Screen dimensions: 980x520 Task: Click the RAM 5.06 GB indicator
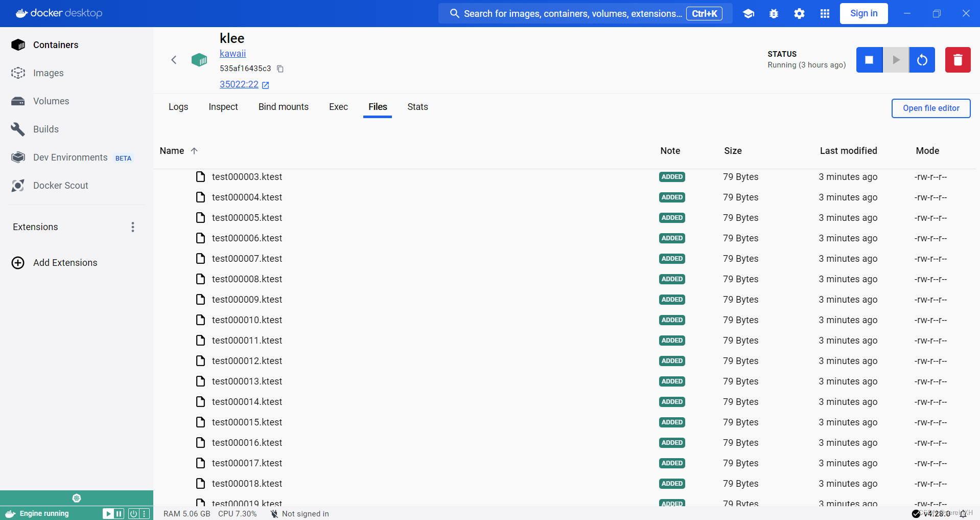(x=187, y=514)
